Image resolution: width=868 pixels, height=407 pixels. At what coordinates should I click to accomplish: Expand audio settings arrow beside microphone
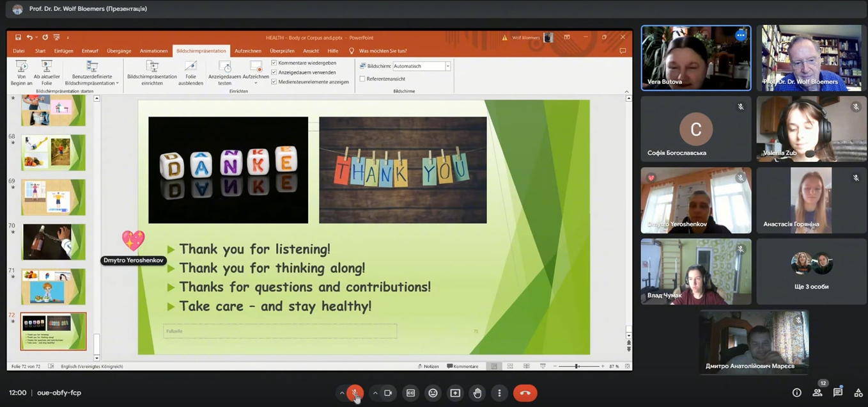coord(342,393)
